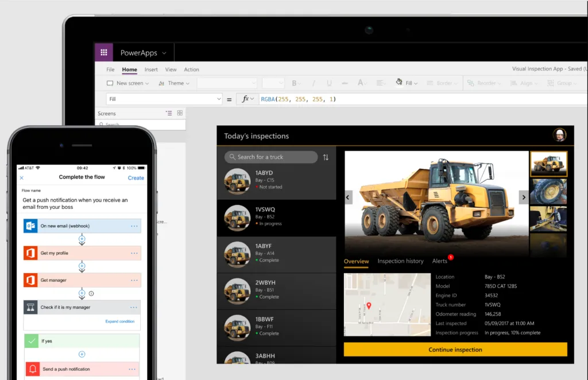The width and height of the screenshot is (588, 380).
Task: Close the flow with the phone X icon
Action: (x=22, y=178)
